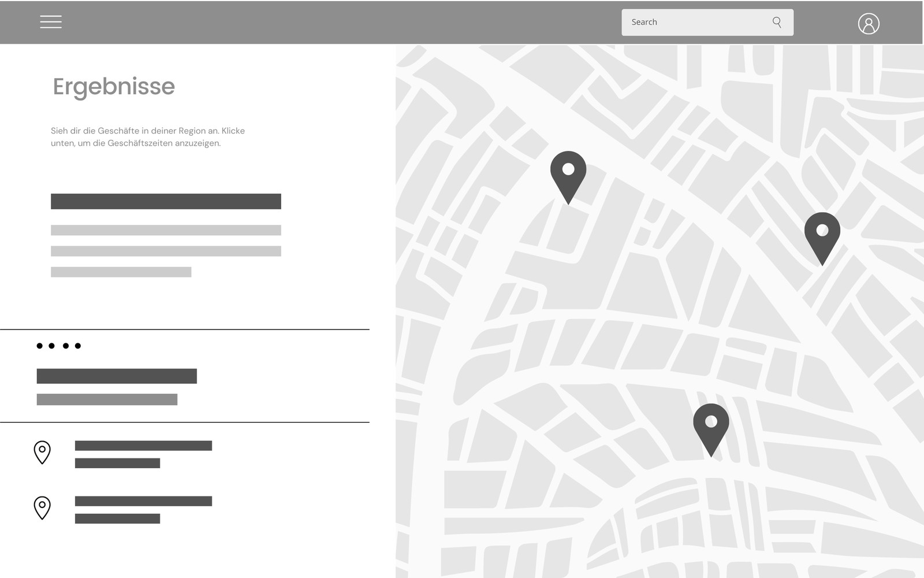Image resolution: width=924 pixels, height=578 pixels.
Task: Click the user profile icon
Action: click(869, 24)
